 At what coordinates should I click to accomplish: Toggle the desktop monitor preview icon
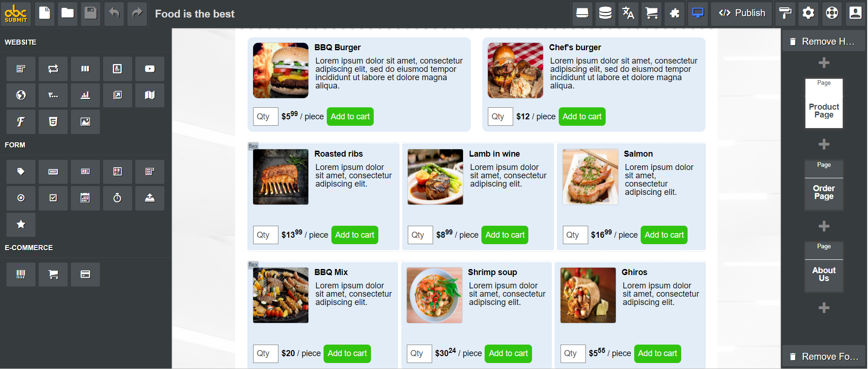(698, 13)
